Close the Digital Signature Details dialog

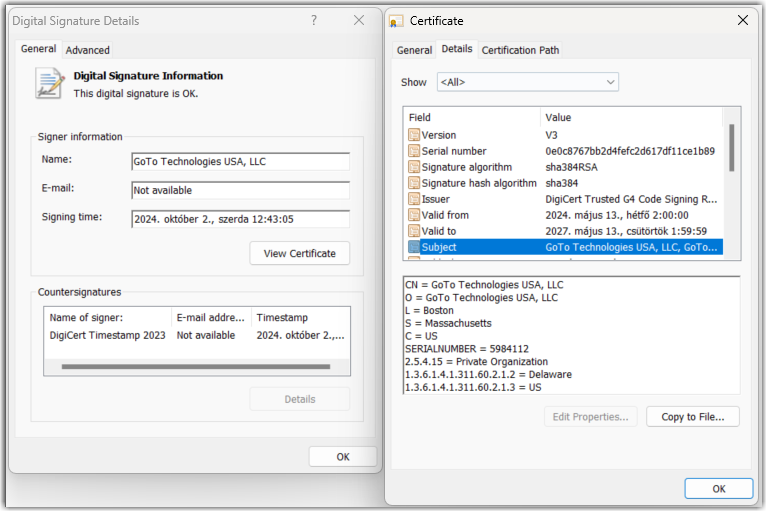coord(359,20)
